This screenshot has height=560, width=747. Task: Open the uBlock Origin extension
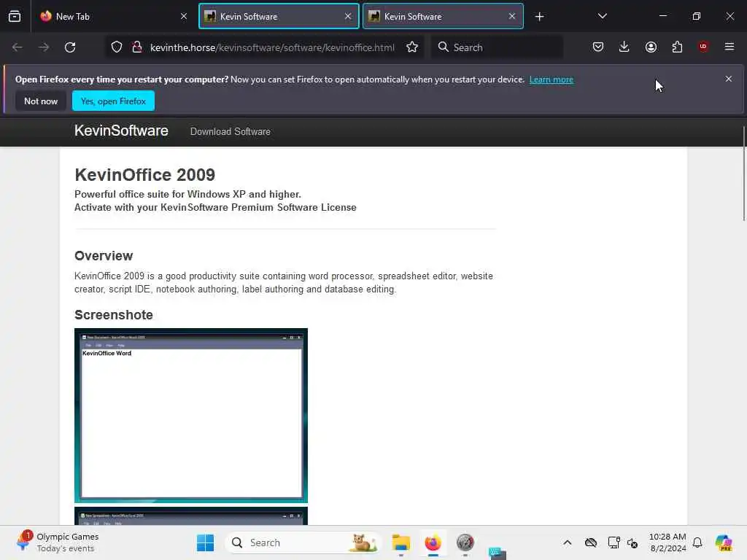703,47
